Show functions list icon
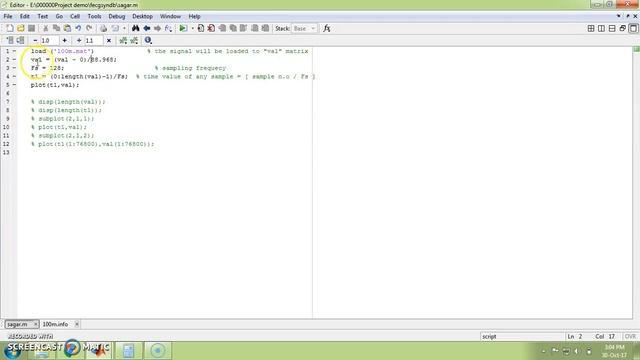Image resolution: width=640 pixels, height=360 pixels. [168, 28]
